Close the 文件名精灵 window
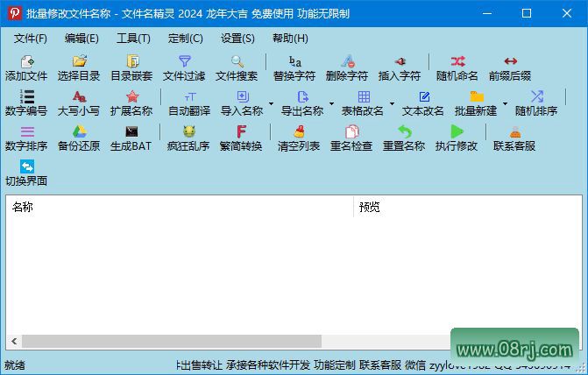 567,13
